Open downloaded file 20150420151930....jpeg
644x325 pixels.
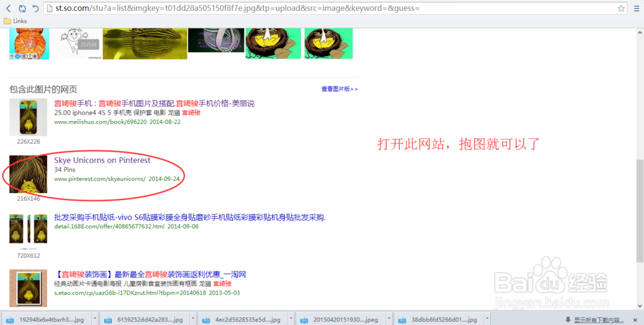tap(340, 320)
